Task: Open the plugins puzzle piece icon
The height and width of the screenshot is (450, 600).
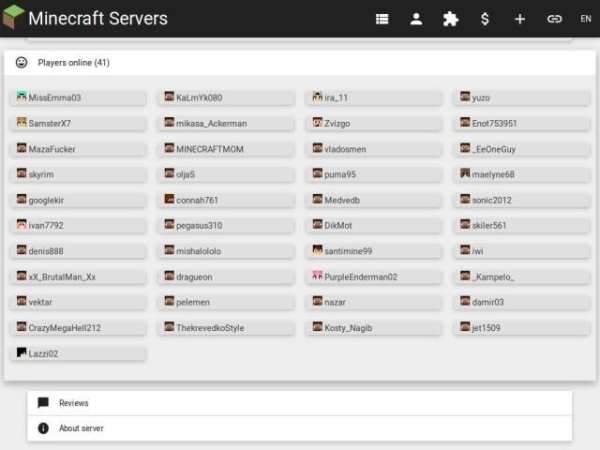Action: point(450,19)
